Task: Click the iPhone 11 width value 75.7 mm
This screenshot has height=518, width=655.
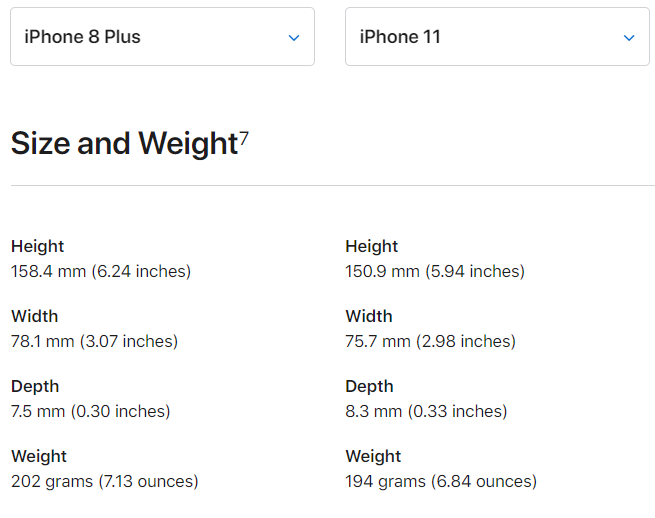Action: pos(431,341)
